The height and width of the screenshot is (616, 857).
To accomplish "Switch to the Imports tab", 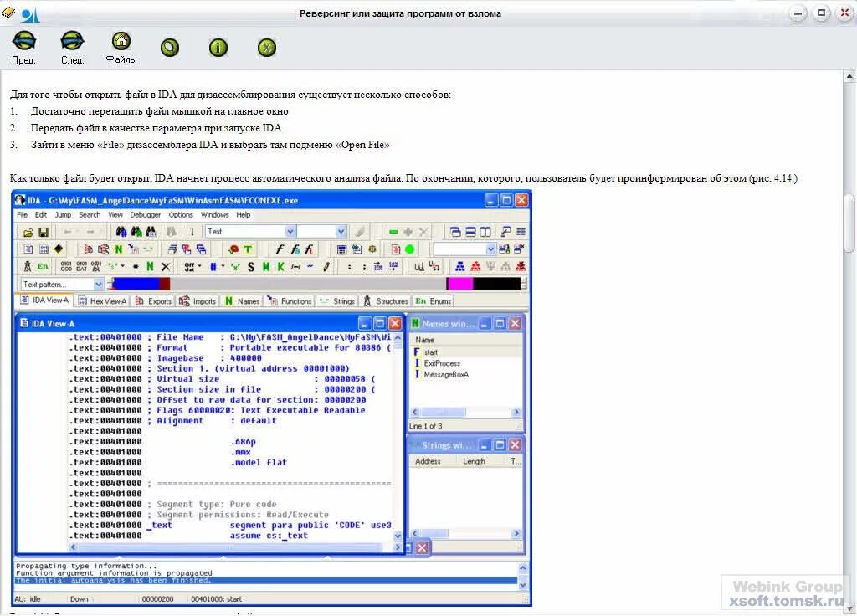I will [198, 301].
